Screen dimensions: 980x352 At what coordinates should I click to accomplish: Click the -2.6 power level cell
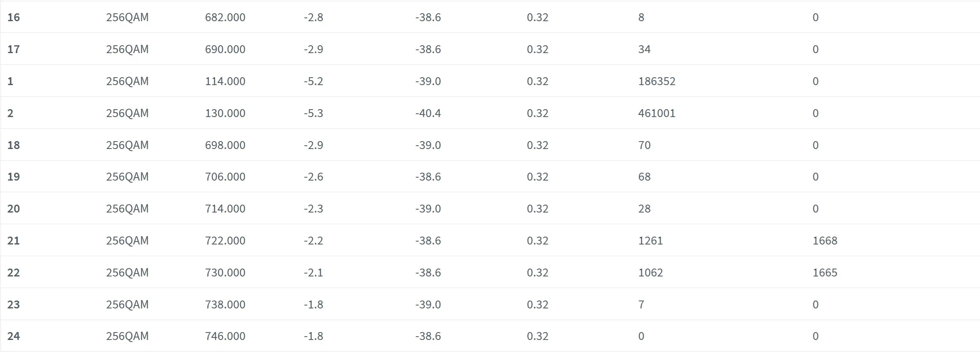pyautogui.click(x=313, y=177)
